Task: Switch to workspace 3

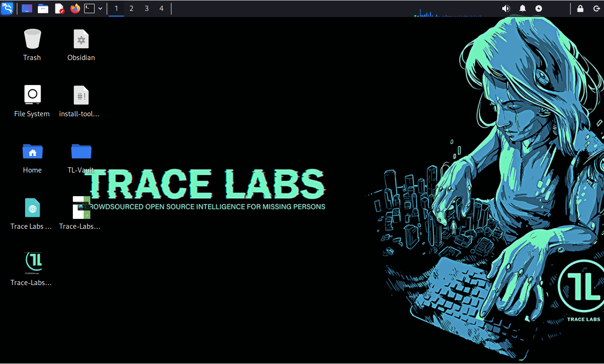Action: coord(147,9)
